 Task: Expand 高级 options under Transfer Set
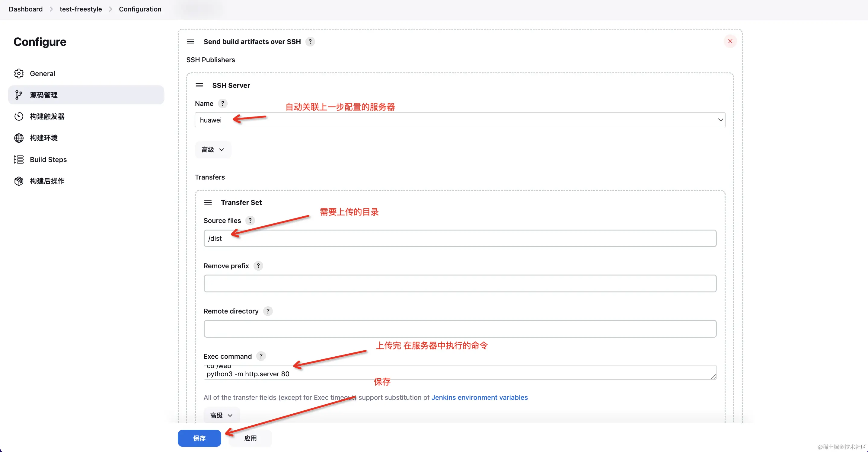pos(222,415)
